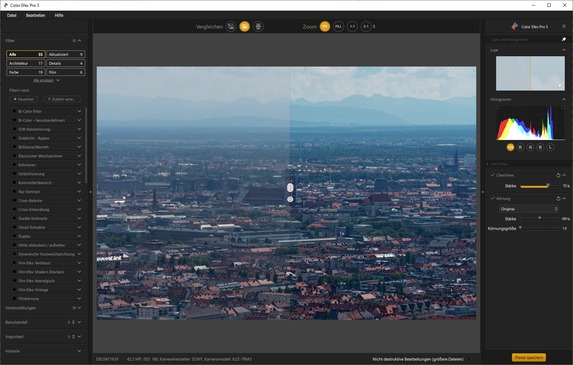Show luminance channel in histogram
This screenshot has width=573, height=365.
point(550,147)
